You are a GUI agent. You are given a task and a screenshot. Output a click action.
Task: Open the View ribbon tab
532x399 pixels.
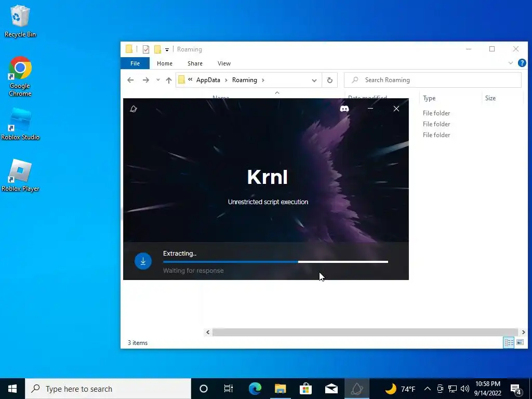(x=224, y=63)
